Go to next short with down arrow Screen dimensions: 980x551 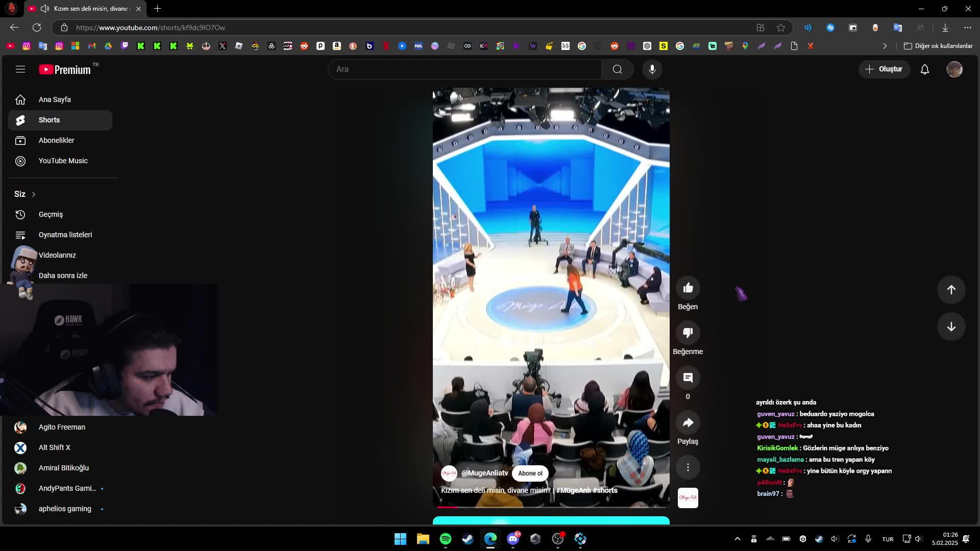tap(951, 327)
